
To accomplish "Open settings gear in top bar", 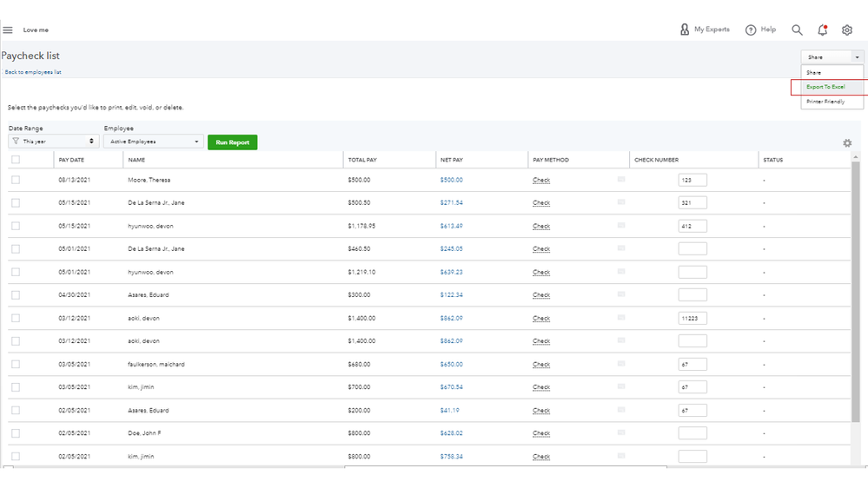I will [847, 30].
